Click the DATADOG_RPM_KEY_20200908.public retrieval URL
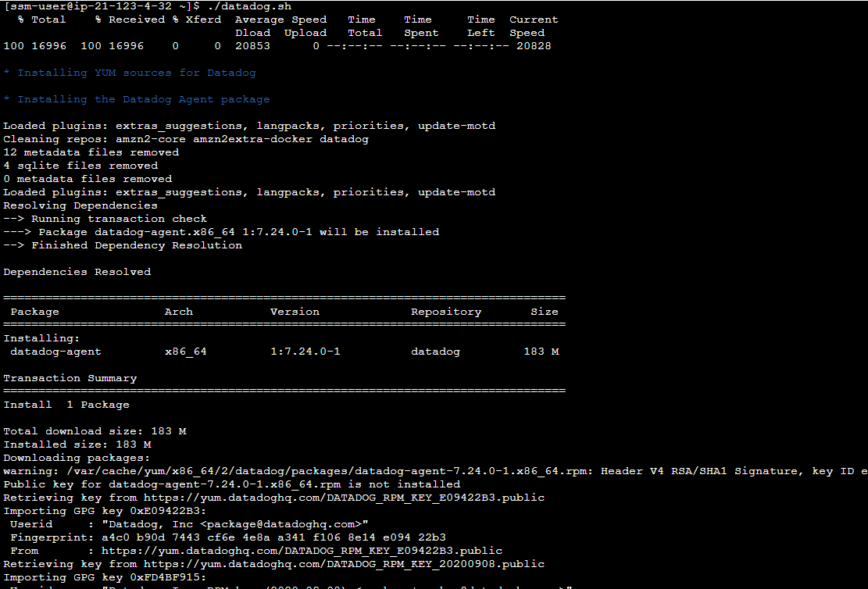Viewport: 868px width, 589px height. [x=345, y=564]
